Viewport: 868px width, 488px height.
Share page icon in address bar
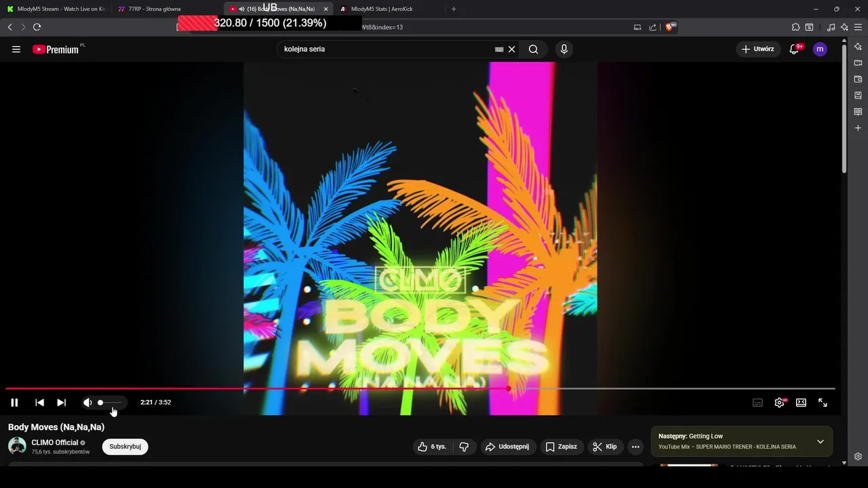[652, 27]
